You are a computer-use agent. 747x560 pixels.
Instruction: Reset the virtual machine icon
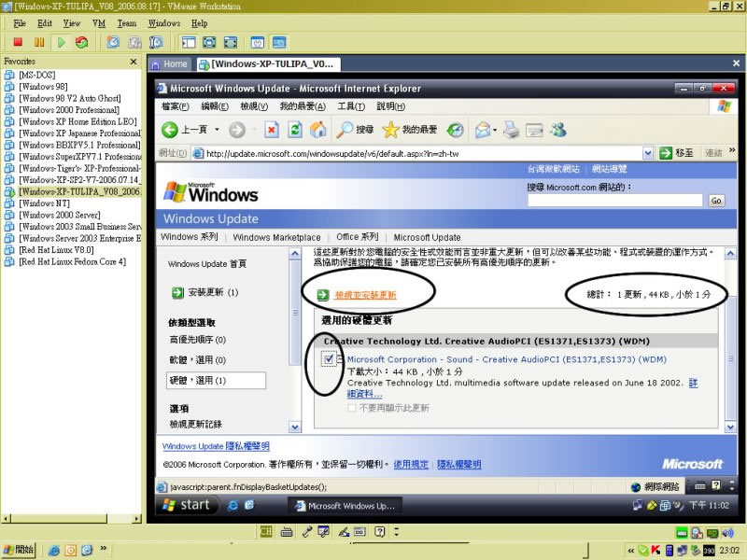pos(82,42)
